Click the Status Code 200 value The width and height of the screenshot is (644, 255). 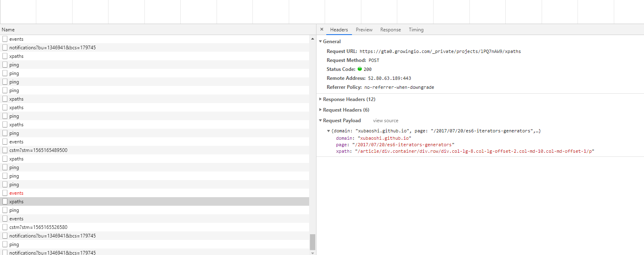[x=367, y=69]
